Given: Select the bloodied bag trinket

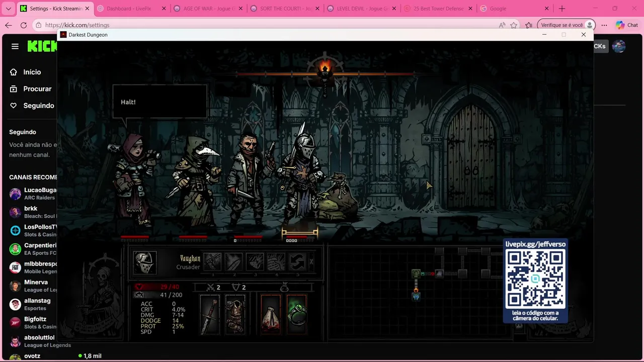Looking at the screenshot, I should tap(271, 314).
